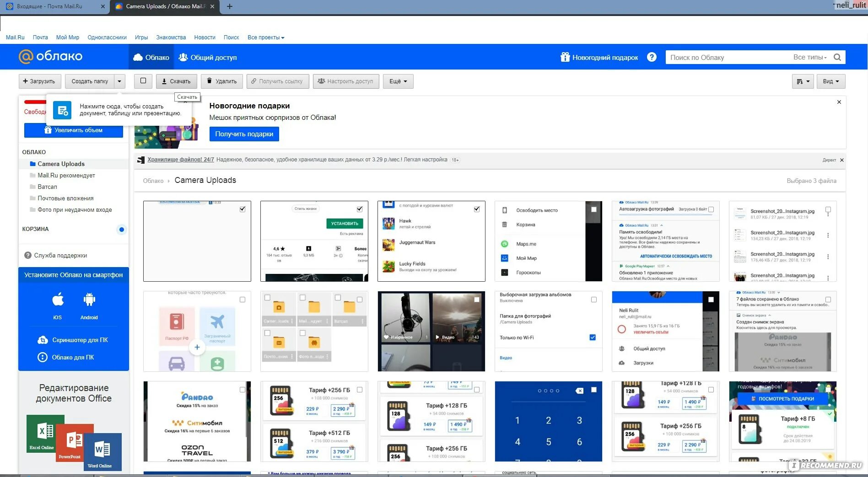The height and width of the screenshot is (477, 868).
Task: Click the iOS Apple icon
Action: click(x=58, y=300)
